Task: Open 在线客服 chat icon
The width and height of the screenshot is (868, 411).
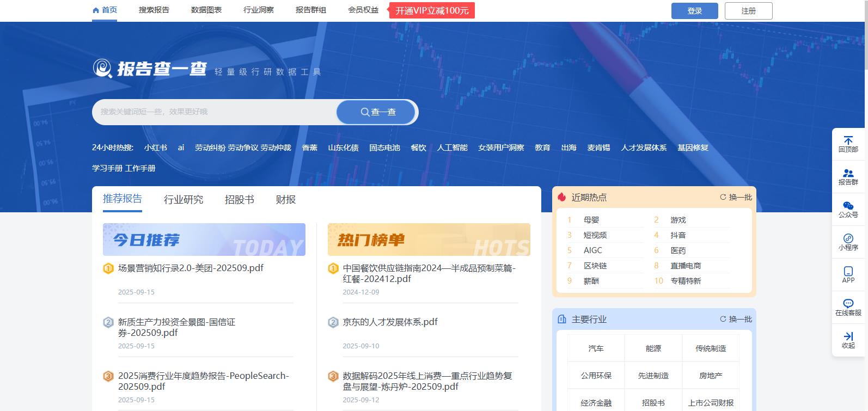Action: (x=848, y=304)
